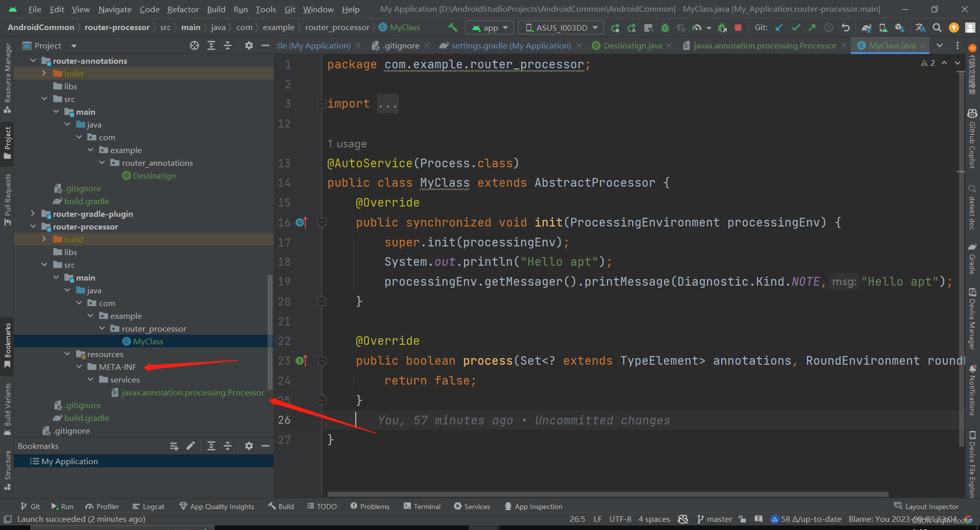The image size is (980, 530).
Task: Open the File menu
Action: coord(35,9)
